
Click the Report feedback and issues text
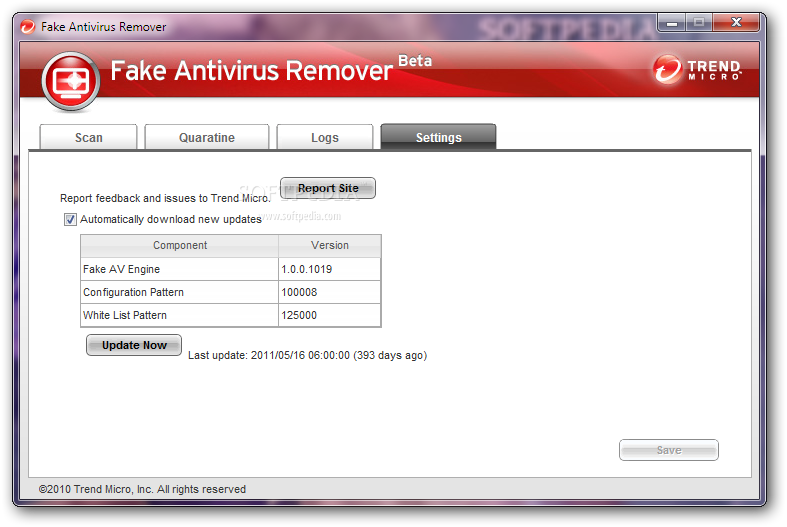click(165, 198)
